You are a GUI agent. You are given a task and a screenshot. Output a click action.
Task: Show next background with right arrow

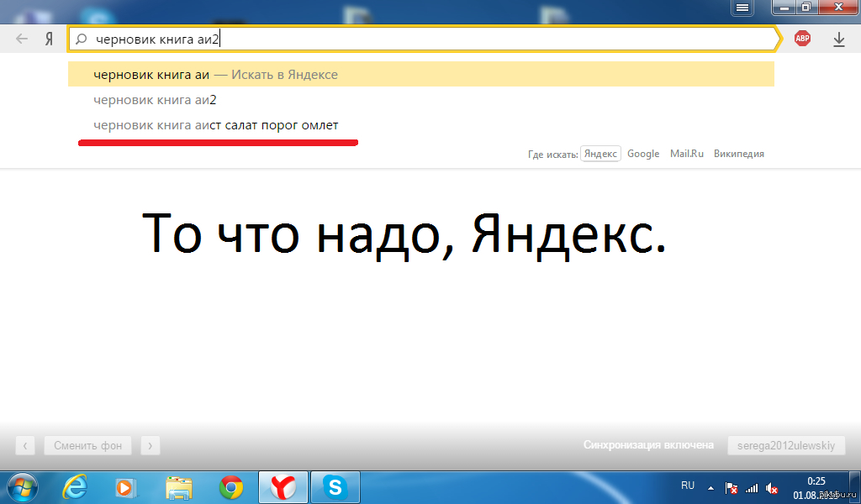click(x=150, y=445)
